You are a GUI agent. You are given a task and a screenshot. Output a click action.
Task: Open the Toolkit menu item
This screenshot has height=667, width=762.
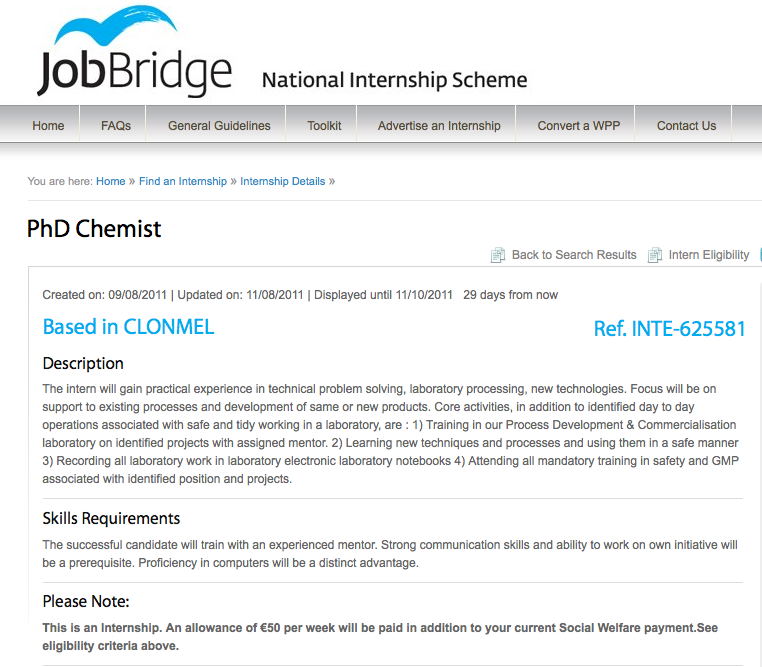[x=324, y=126]
